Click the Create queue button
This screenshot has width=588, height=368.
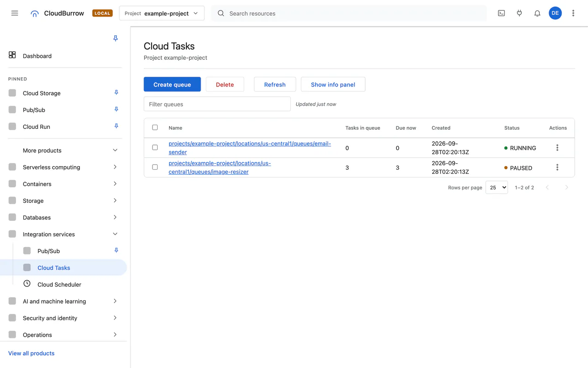pos(172,84)
